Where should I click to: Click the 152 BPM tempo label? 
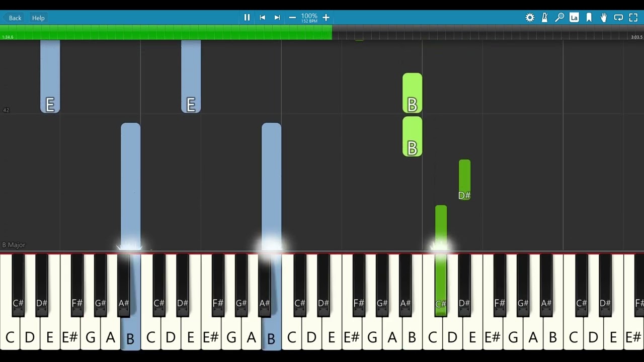tap(309, 22)
